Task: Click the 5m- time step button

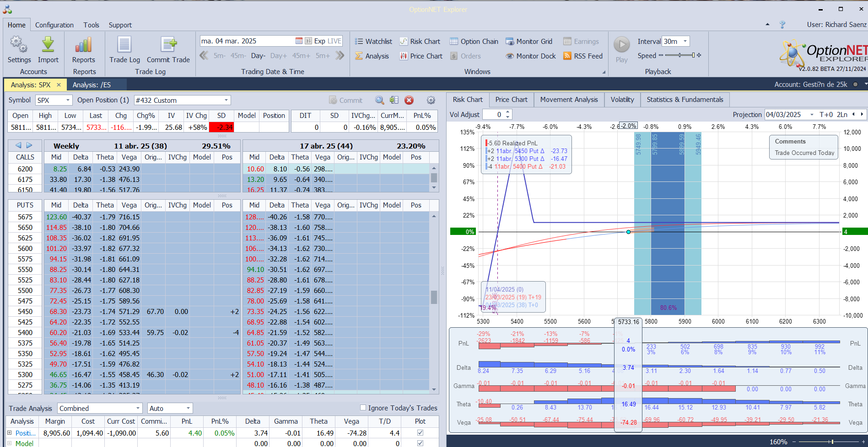Action: 219,56
